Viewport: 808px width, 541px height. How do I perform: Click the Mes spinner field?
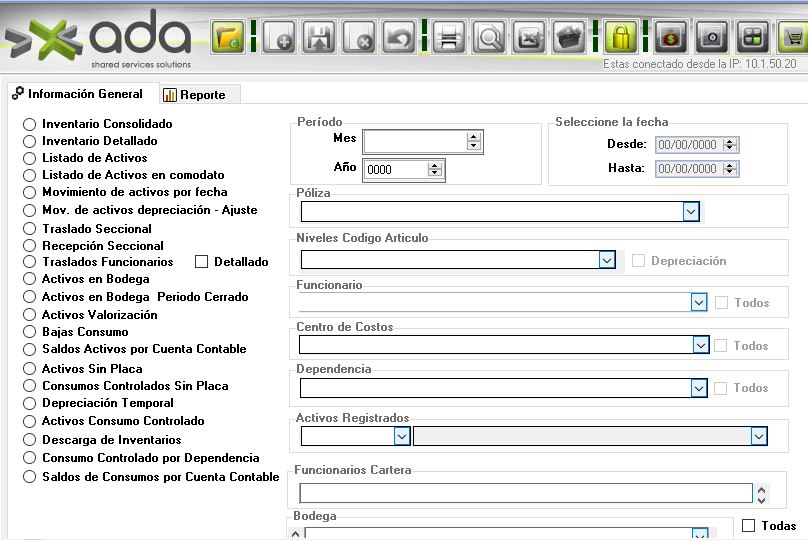click(x=423, y=142)
